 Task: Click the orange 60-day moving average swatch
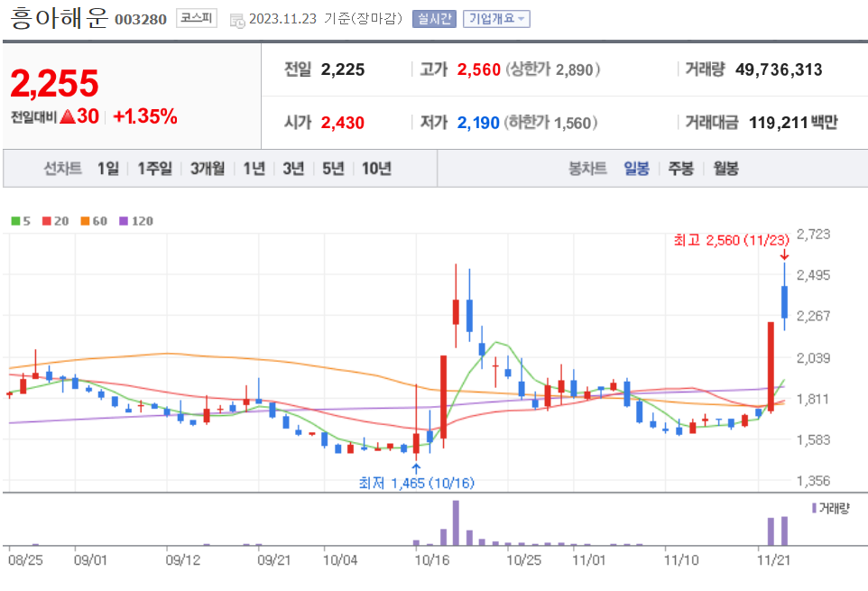[x=85, y=221]
